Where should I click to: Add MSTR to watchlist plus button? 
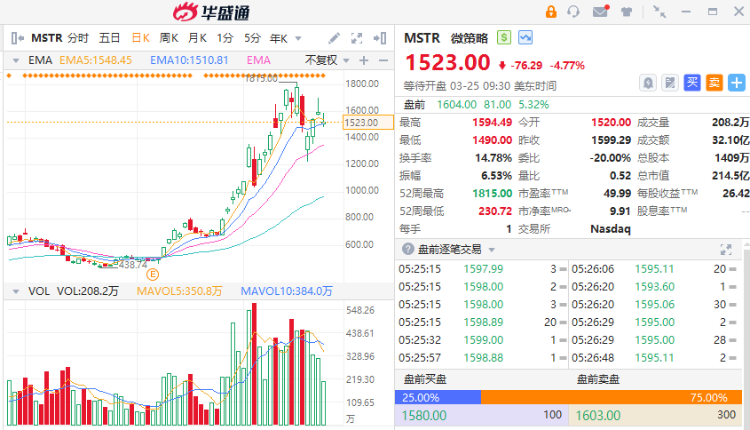pos(737,83)
